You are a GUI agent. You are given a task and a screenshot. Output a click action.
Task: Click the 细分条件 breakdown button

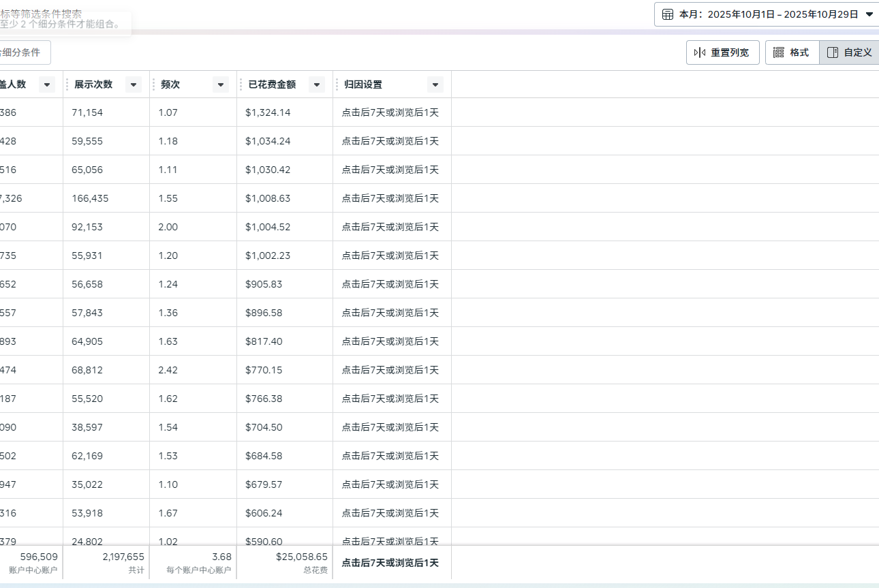[x=22, y=52]
